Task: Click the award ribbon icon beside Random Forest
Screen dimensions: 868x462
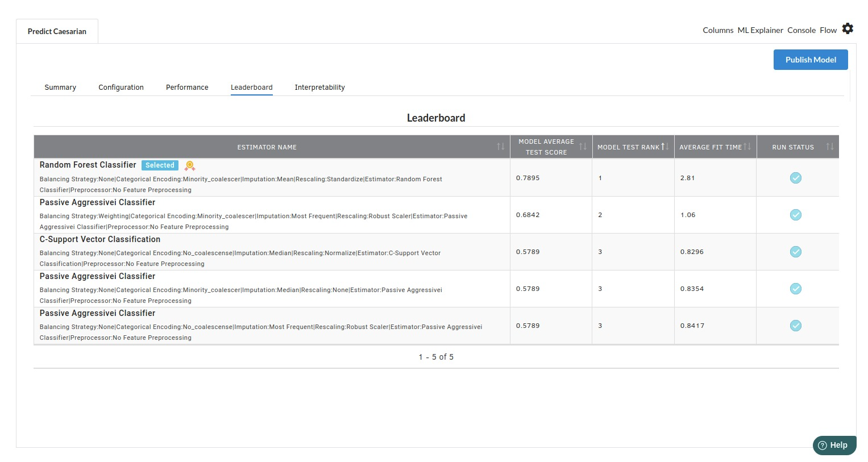Action: [x=190, y=165]
